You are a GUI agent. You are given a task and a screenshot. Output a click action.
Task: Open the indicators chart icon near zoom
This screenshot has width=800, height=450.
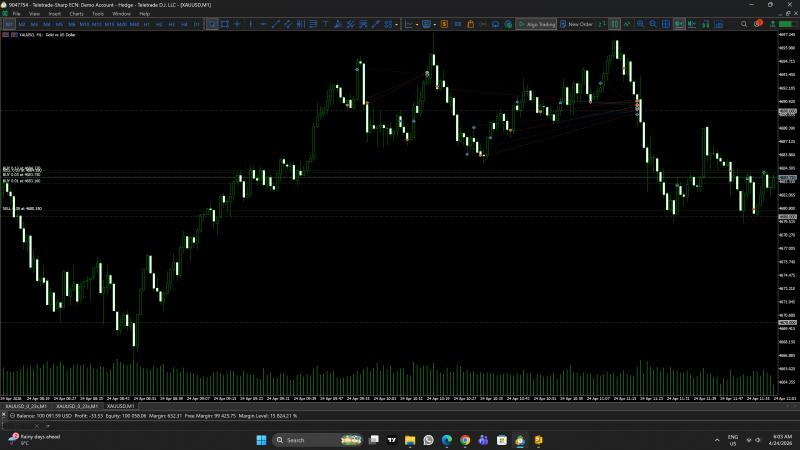pyautogui.click(x=706, y=24)
